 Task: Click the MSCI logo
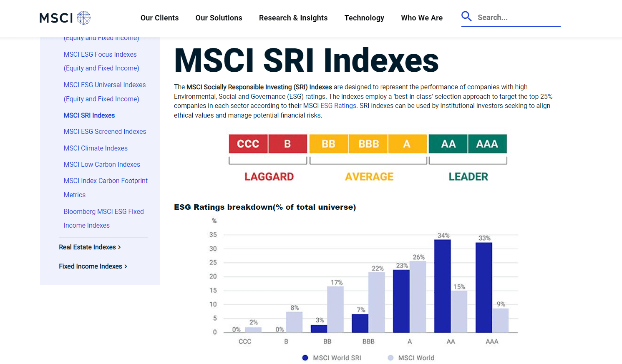coord(65,18)
